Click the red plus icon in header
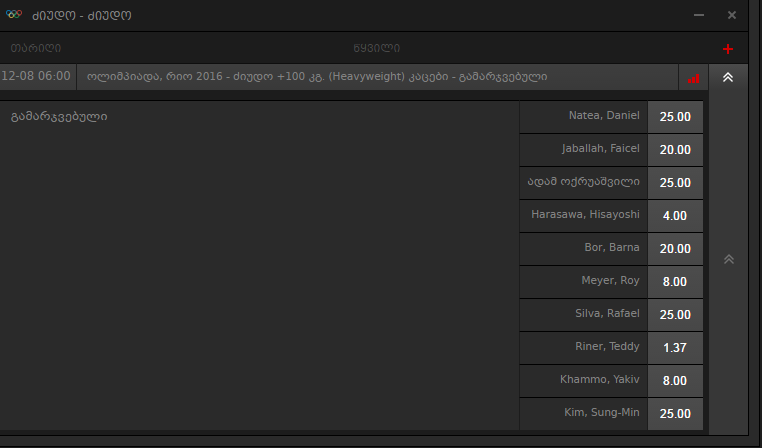This screenshot has width=762, height=448. pos(727,49)
